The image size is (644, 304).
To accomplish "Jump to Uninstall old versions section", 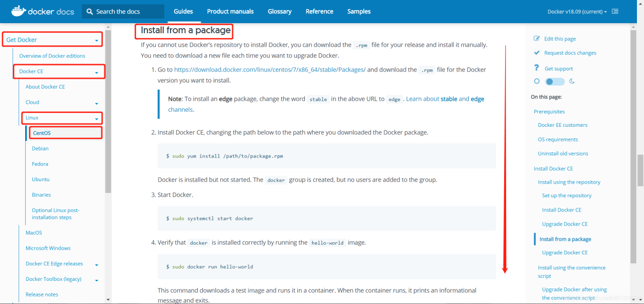I will tap(563, 154).
